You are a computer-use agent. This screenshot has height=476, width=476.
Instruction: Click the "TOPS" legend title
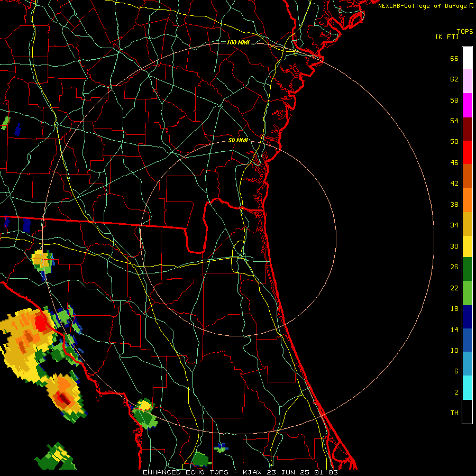[465, 32]
